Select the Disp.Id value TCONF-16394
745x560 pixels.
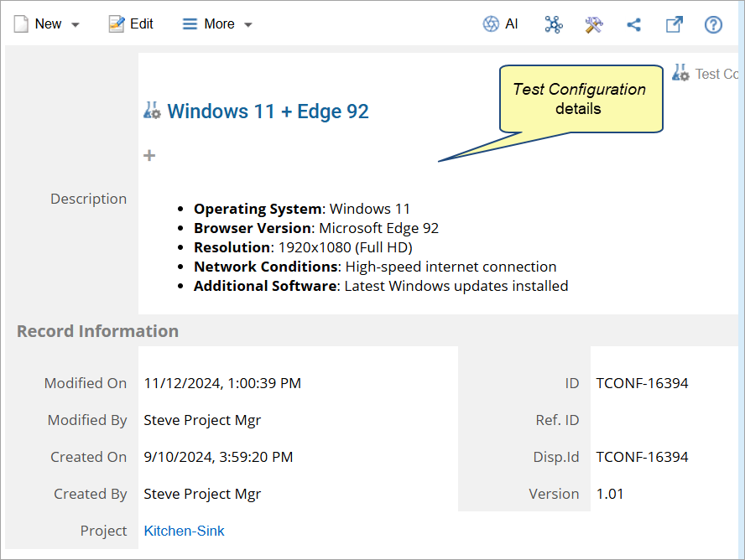[x=642, y=457]
